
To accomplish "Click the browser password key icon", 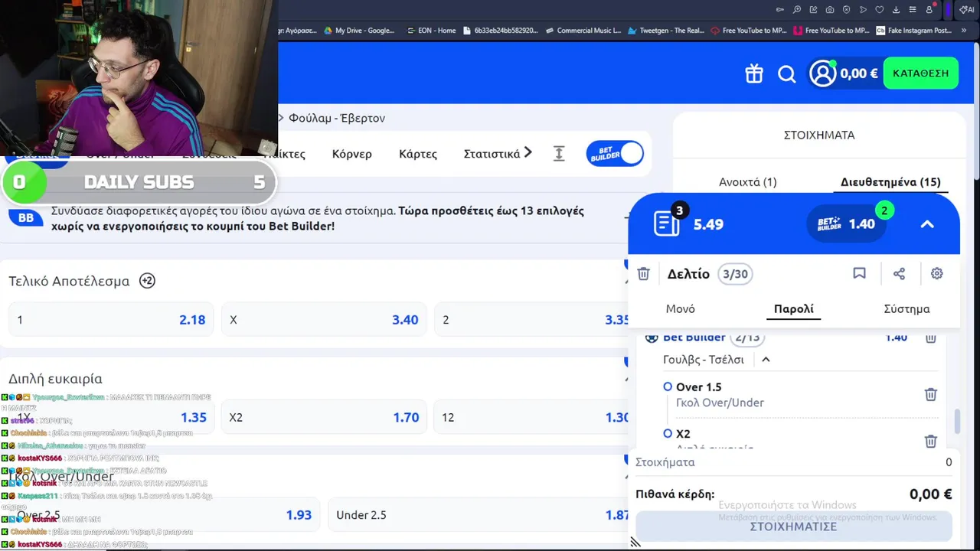I will 780,10.
